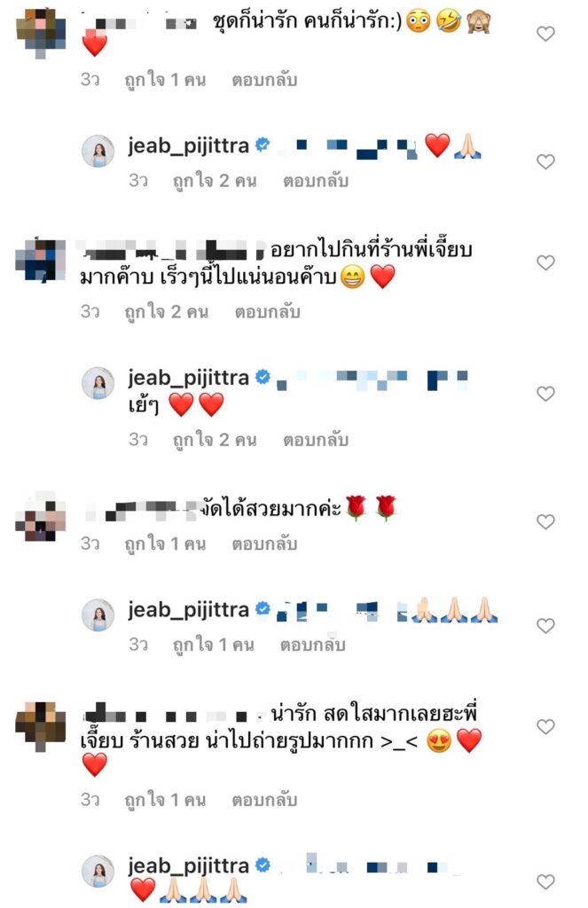The height and width of the screenshot is (908, 588).
Task: View the 2 likes on jeab_pijittra's 'เย้ๆ' reply
Action: (x=215, y=440)
